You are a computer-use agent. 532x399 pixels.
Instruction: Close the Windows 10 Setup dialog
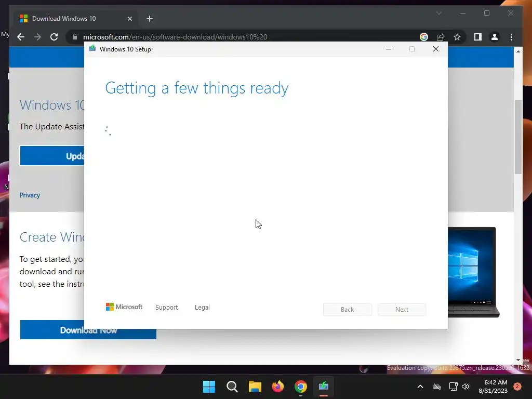tap(436, 49)
